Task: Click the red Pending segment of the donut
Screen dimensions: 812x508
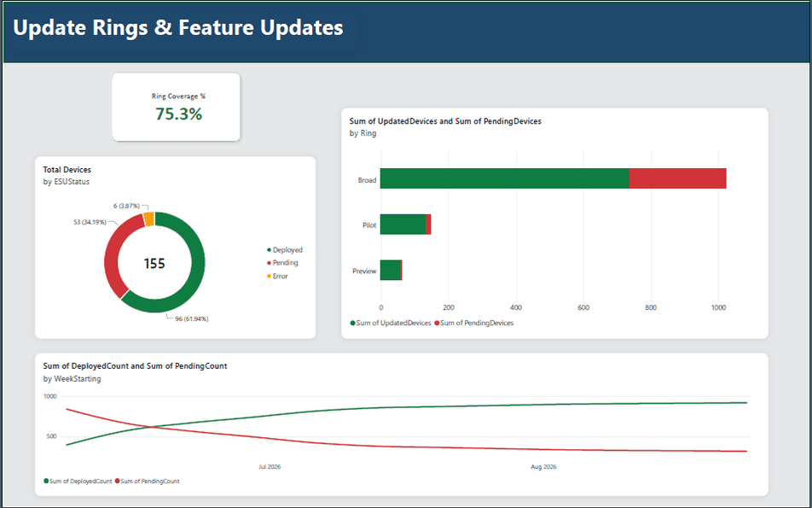Action: click(112, 254)
